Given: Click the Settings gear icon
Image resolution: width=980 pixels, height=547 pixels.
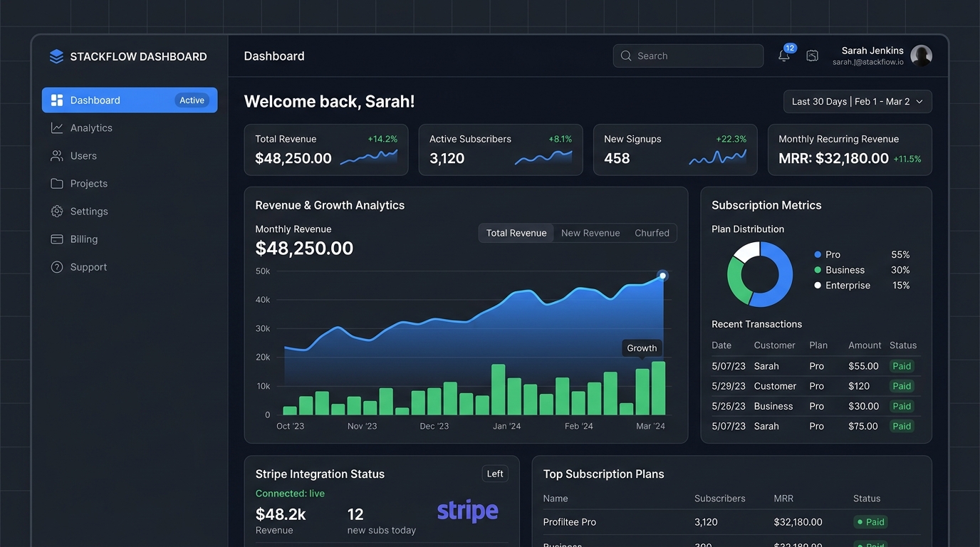Looking at the screenshot, I should (57, 212).
